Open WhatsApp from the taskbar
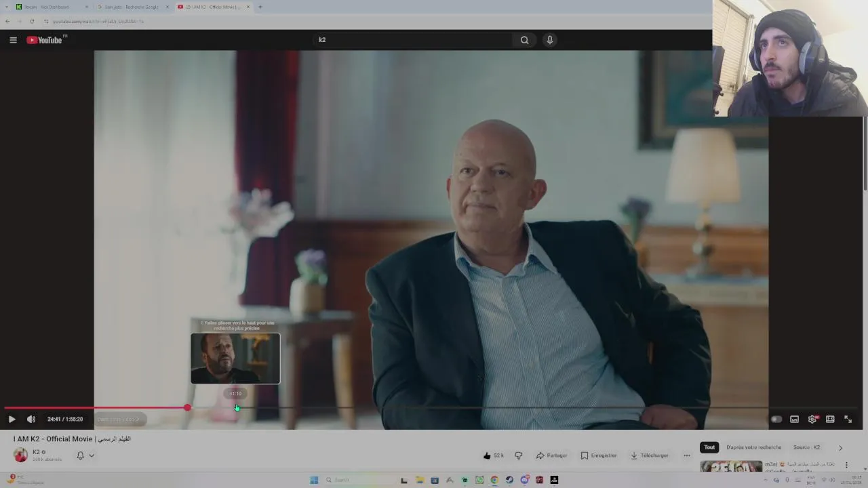The width and height of the screenshot is (868, 488). pyautogui.click(x=479, y=480)
